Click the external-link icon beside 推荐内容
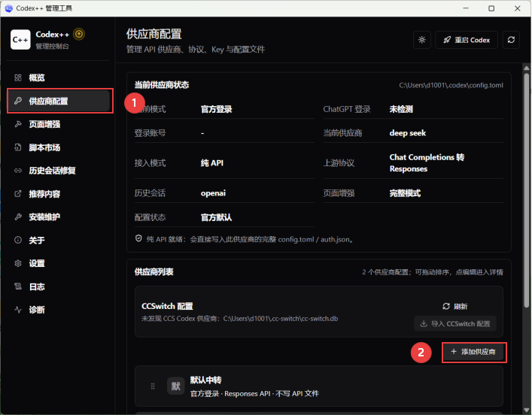 pyautogui.click(x=18, y=194)
